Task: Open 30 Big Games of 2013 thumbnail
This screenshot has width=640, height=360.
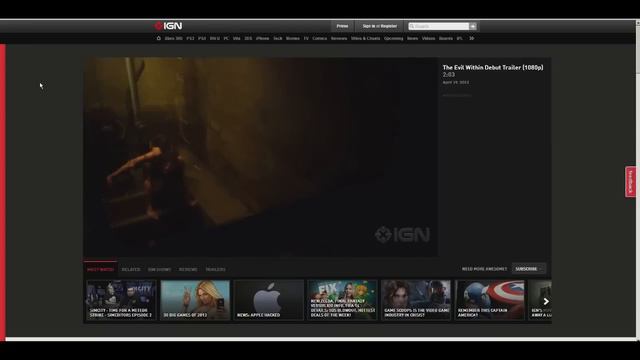Action: [x=195, y=300]
